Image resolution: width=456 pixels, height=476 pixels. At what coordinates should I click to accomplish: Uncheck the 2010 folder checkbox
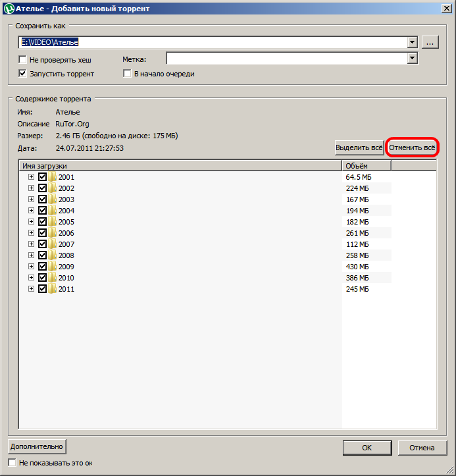(x=43, y=278)
